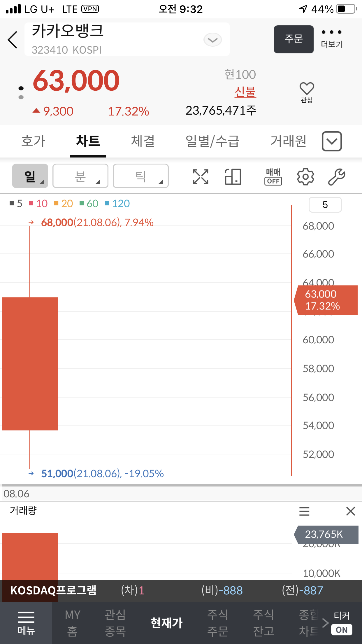Open the 틱 tick dropdown
The image size is (362, 644).
141,176
